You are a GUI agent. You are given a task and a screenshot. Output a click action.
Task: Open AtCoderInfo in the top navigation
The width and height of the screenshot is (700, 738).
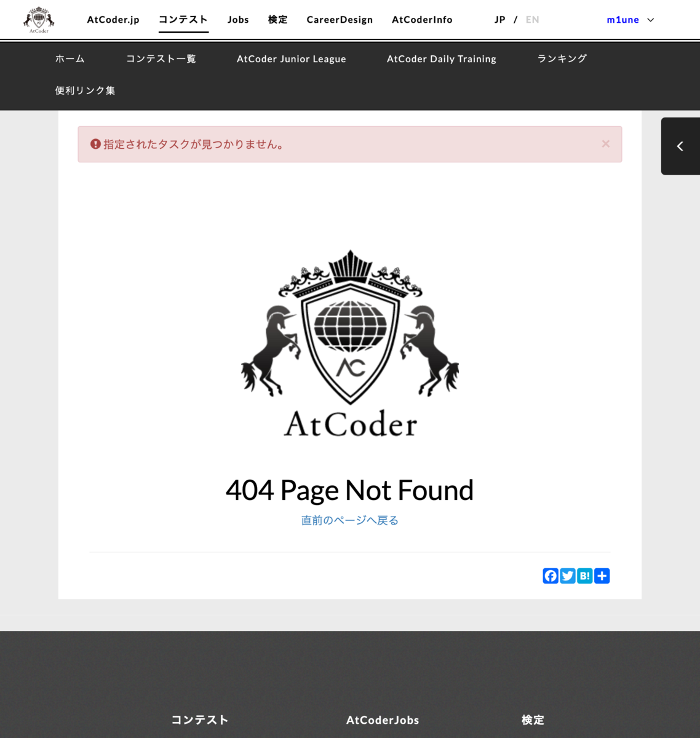point(422,20)
